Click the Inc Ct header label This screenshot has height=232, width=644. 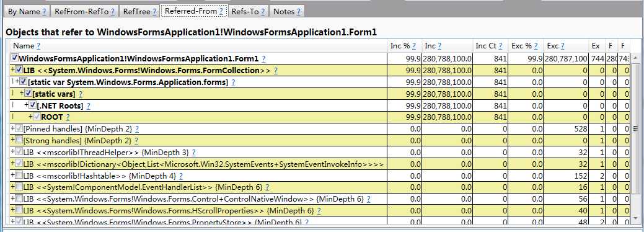pos(487,46)
